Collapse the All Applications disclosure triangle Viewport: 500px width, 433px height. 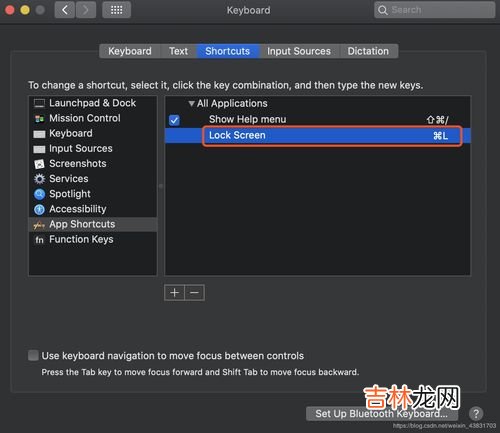pos(191,104)
